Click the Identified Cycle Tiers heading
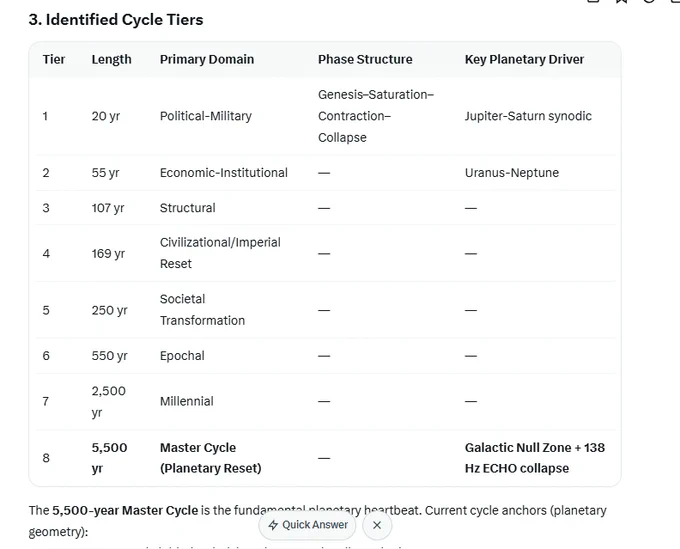 [116, 20]
